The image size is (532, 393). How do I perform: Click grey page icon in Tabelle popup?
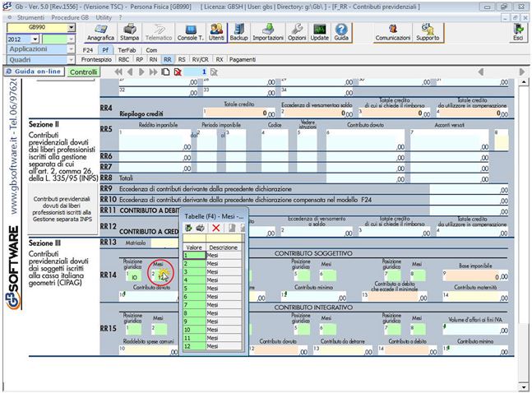(232, 228)
